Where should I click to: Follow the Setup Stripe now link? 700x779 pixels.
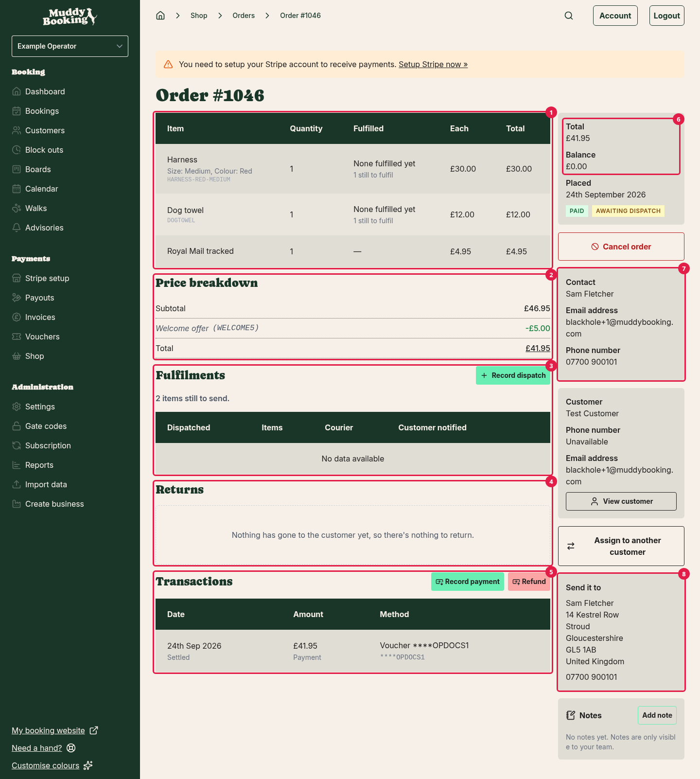(x=433, y=64)
